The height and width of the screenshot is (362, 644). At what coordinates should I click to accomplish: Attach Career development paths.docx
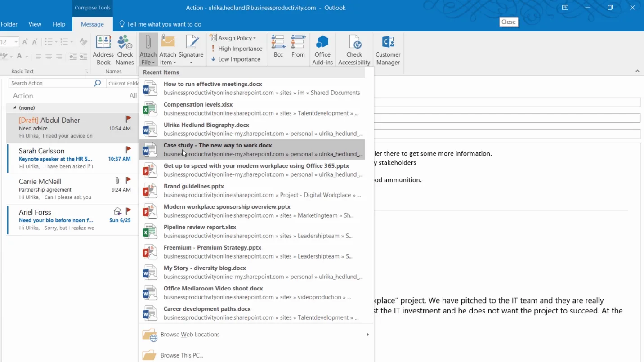[252, 313]
